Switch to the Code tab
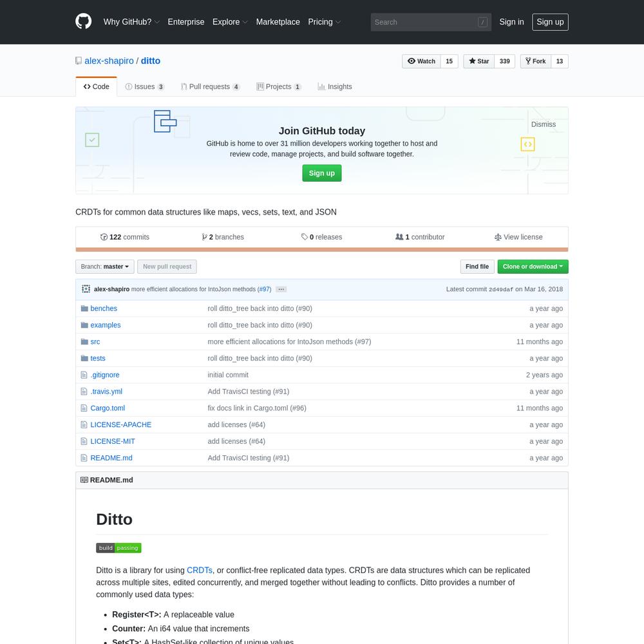The width and height of the screenshot is (644, 644). point(96,87)
